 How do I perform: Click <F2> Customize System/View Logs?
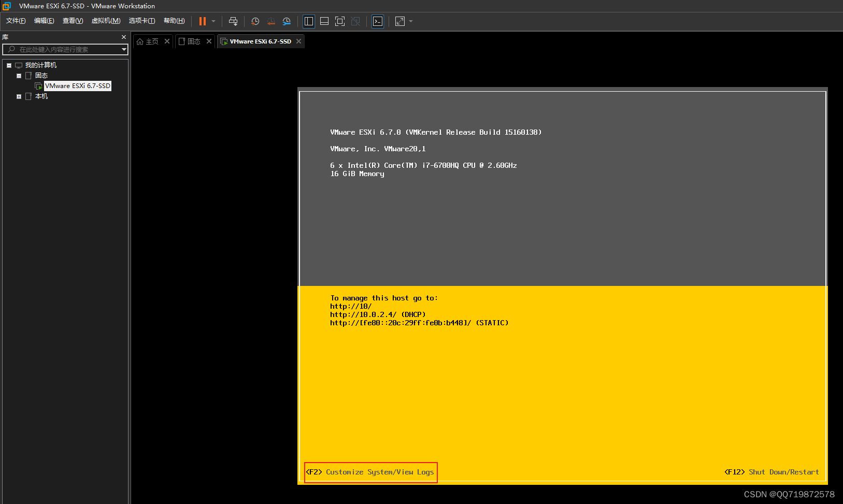[370, 472]
